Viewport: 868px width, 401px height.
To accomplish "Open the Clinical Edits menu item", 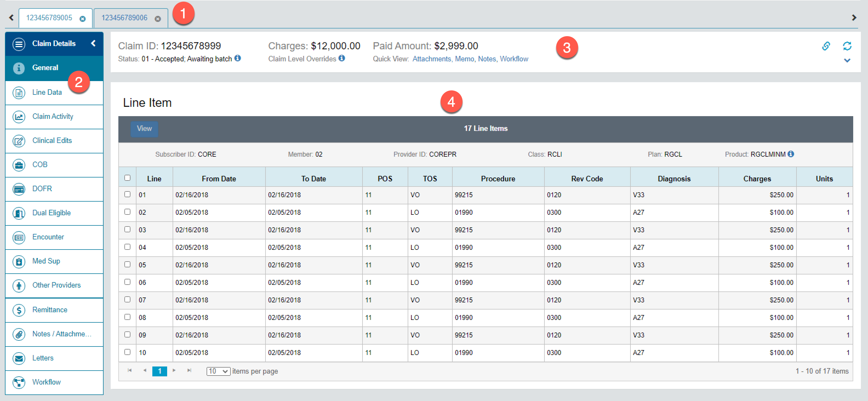I will (52, 141).
